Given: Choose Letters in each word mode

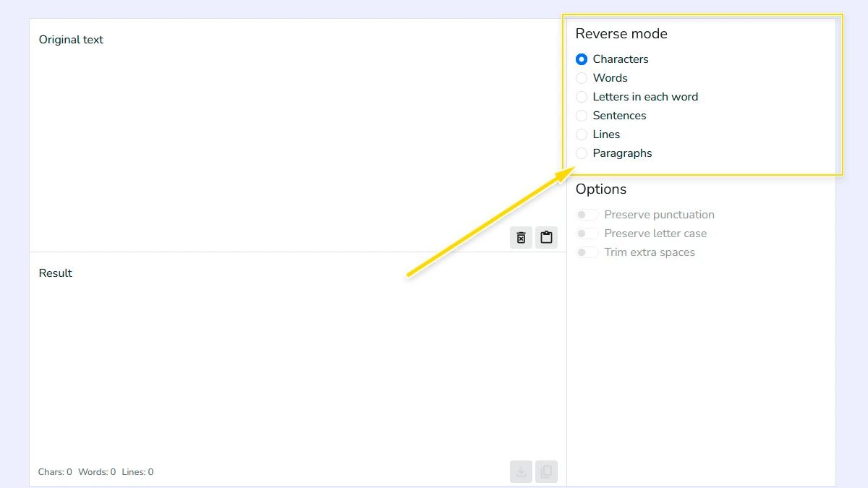Looking at the screenshot, I should pyautogui.click(x=582, y=96).
